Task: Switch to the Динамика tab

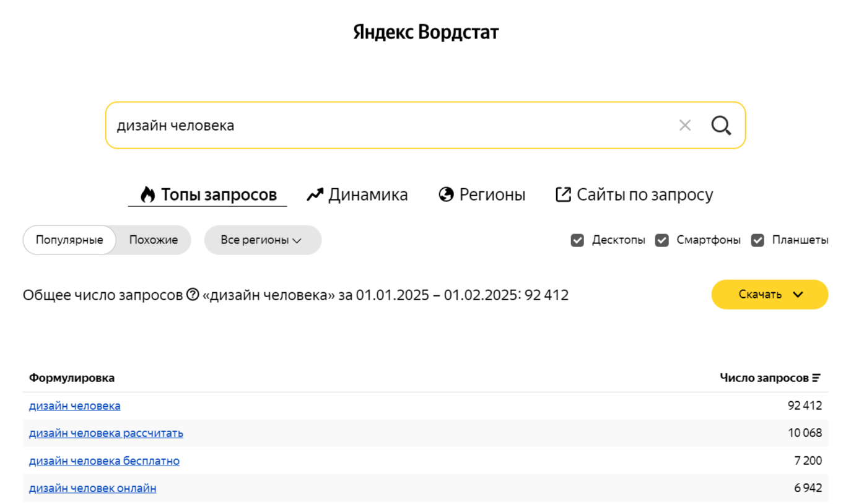Action: pyautogui.click(x=357, y=194)
